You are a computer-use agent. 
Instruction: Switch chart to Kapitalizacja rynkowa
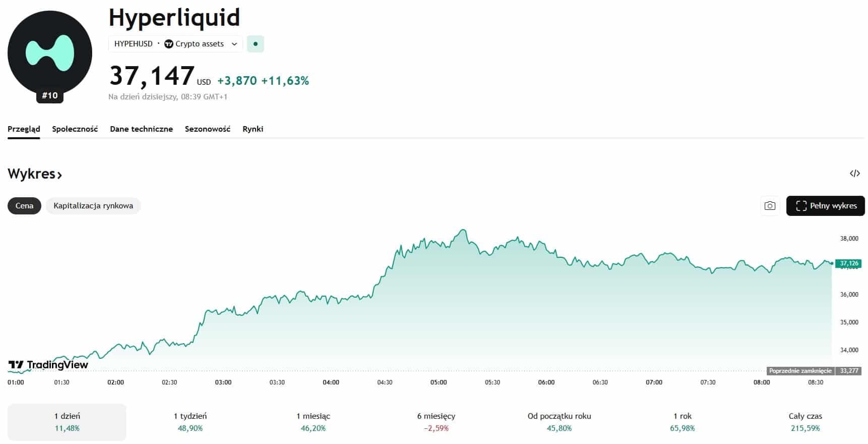93,206
